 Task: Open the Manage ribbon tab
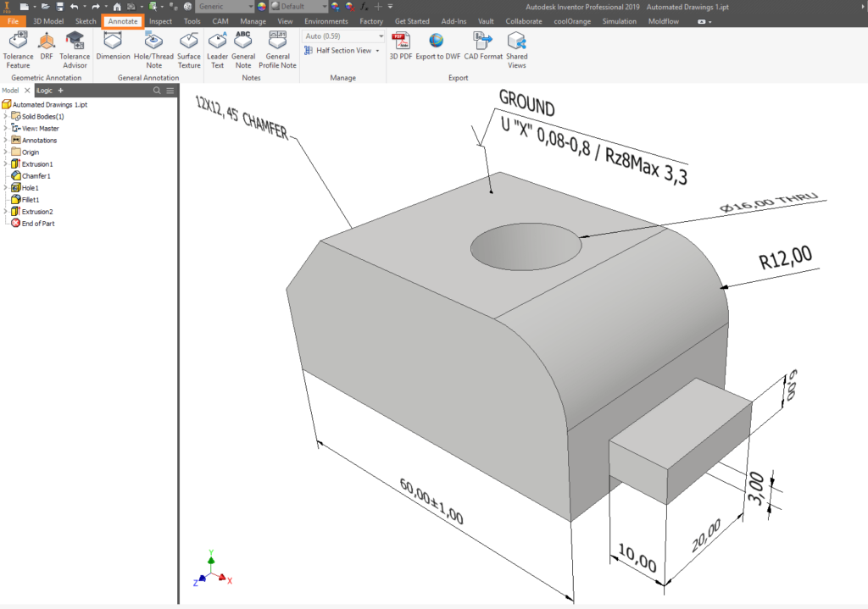253,21
